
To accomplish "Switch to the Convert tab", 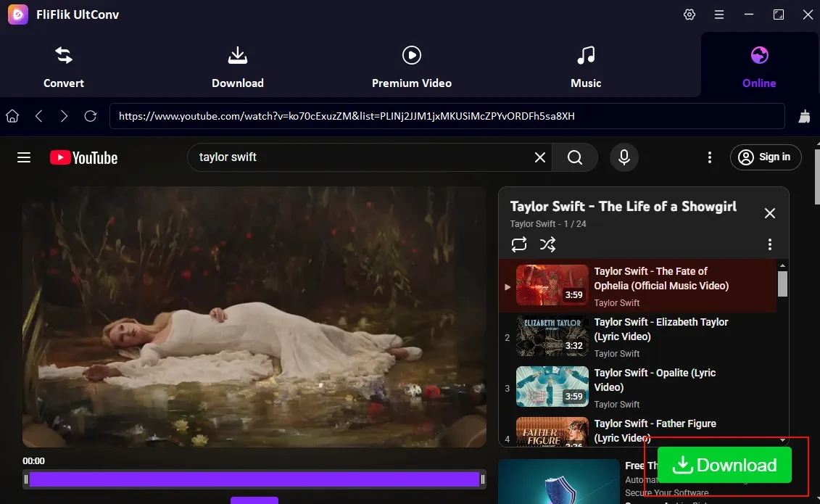I will click(63, 65).
